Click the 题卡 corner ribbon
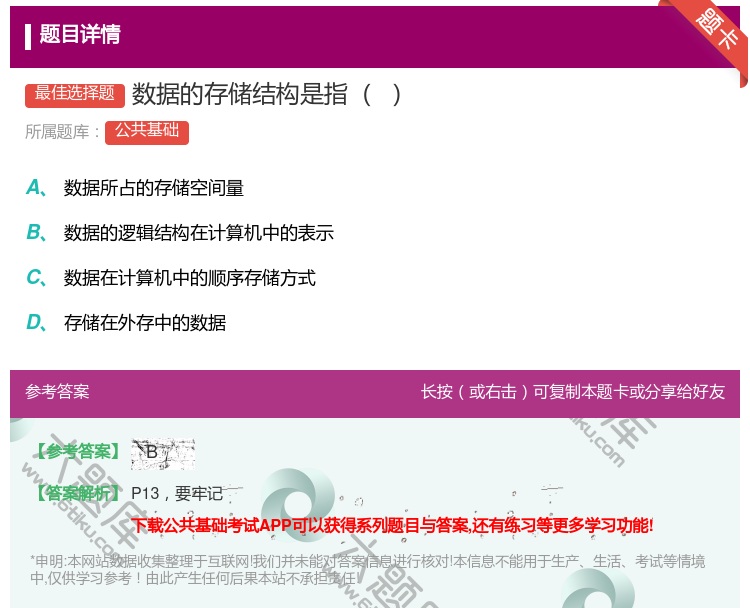 [713, 33]
